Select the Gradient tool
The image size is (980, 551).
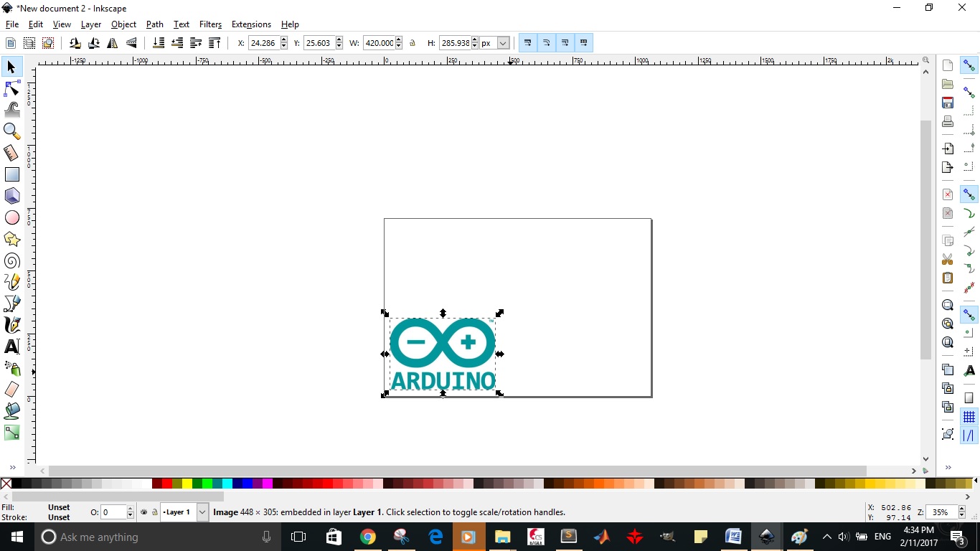[12, 433]
